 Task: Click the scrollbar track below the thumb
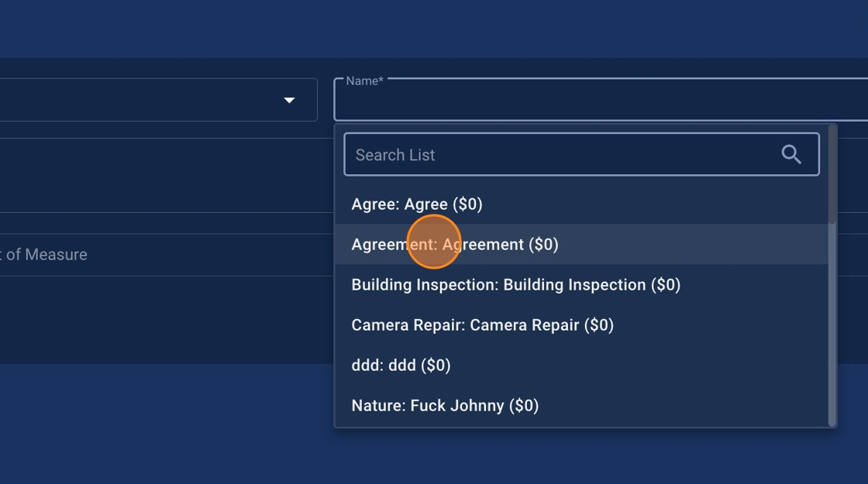[832, 325]
